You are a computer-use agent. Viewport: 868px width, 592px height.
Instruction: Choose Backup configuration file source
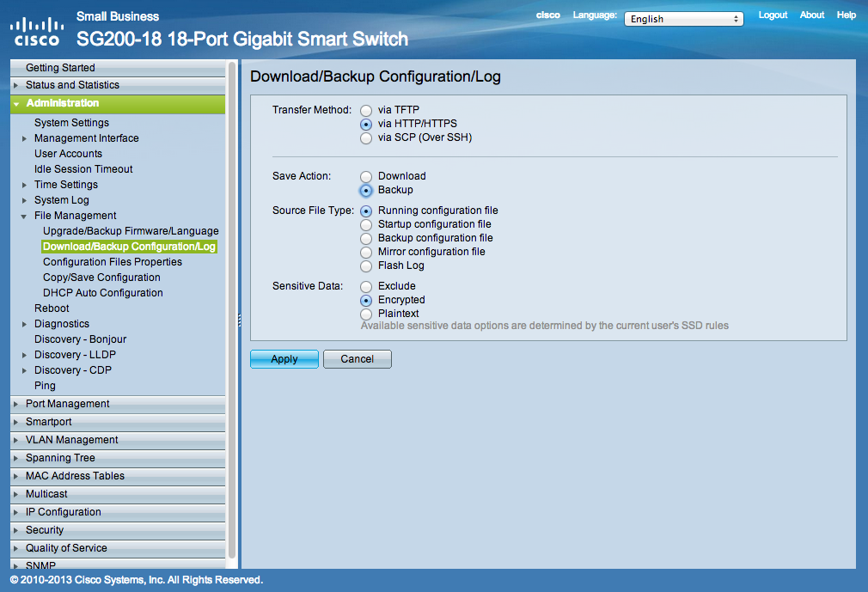[366, 239]
